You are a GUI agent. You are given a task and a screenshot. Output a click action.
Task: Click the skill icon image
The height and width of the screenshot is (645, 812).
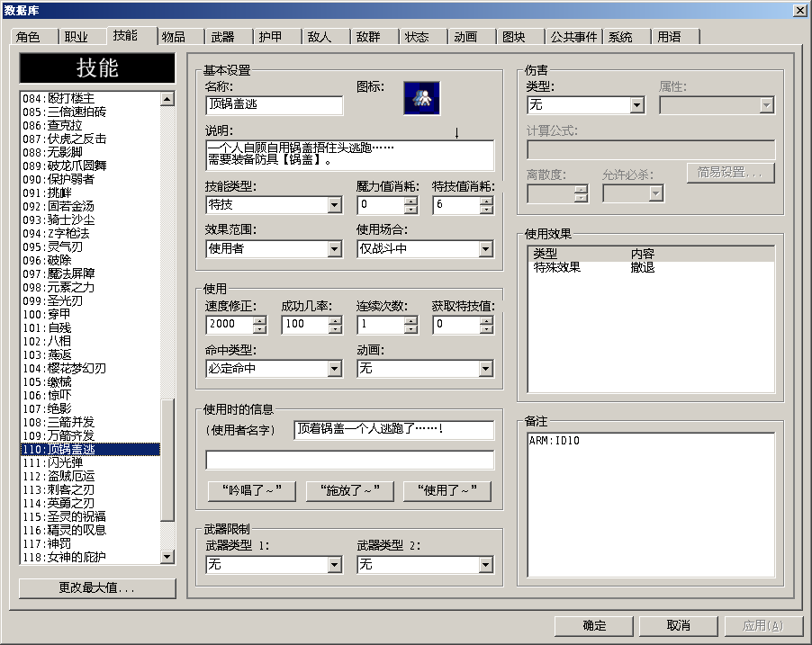(421, 98)
